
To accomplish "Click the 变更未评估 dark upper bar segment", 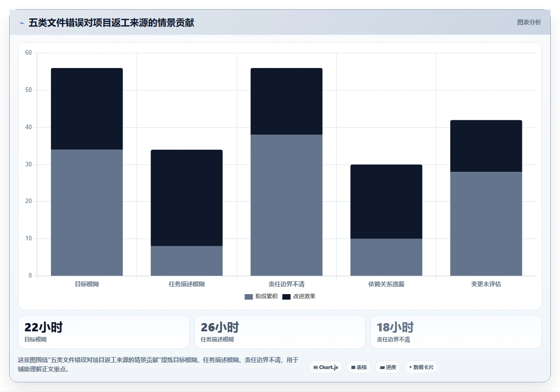I will 486,146.
